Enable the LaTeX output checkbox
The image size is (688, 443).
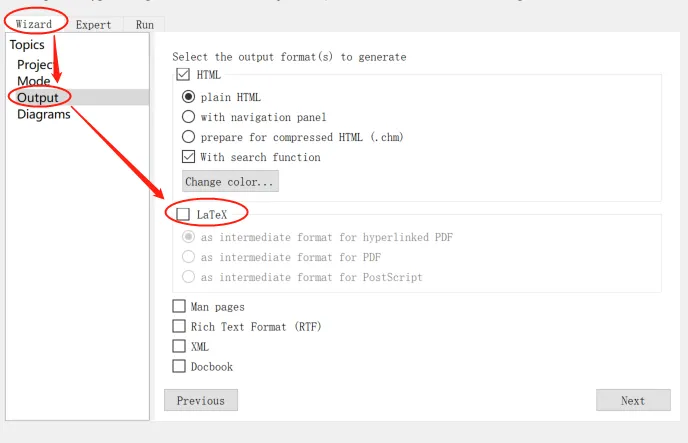point(183,214)
